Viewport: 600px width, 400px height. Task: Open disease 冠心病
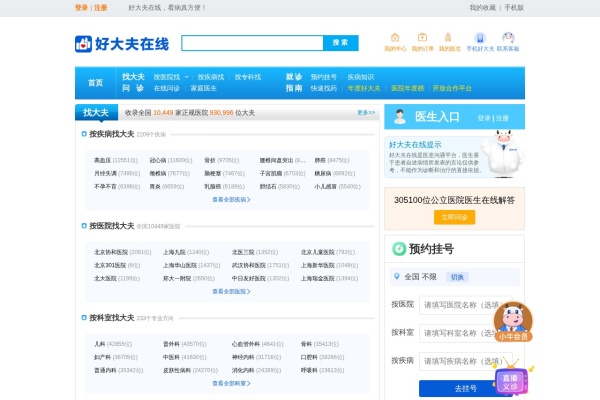coord(158,160)
